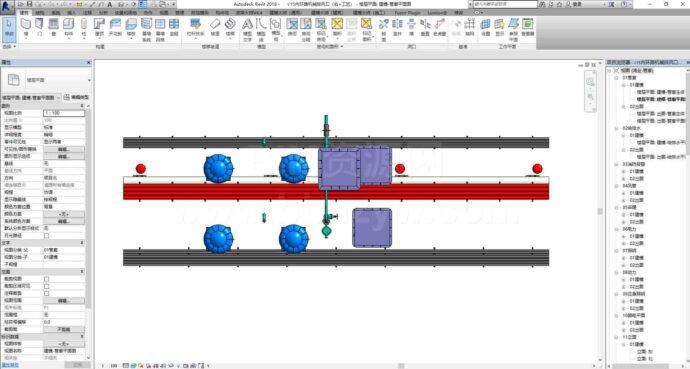
Task: Select the Column tool in the ribbon
Action: [x=84, y=28]
